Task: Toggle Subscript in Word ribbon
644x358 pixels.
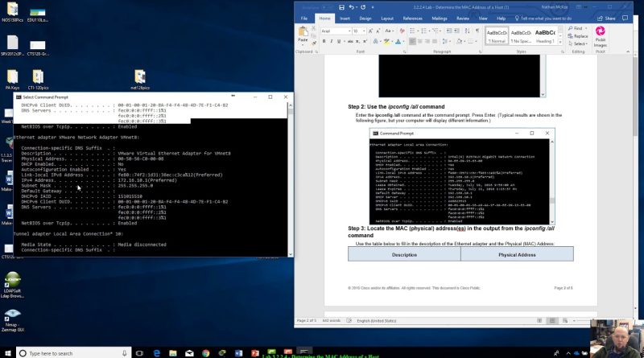Action: (357, 42)
